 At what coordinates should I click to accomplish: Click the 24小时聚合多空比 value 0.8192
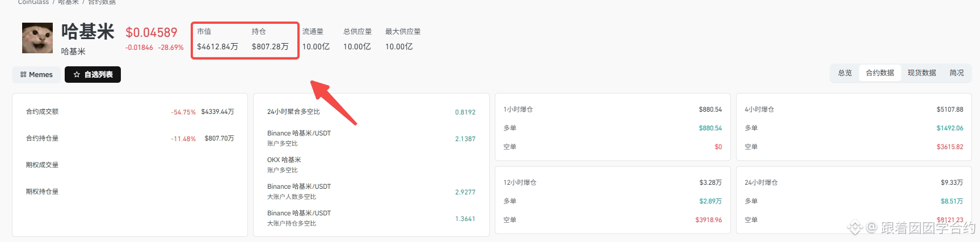coord(465,112)
